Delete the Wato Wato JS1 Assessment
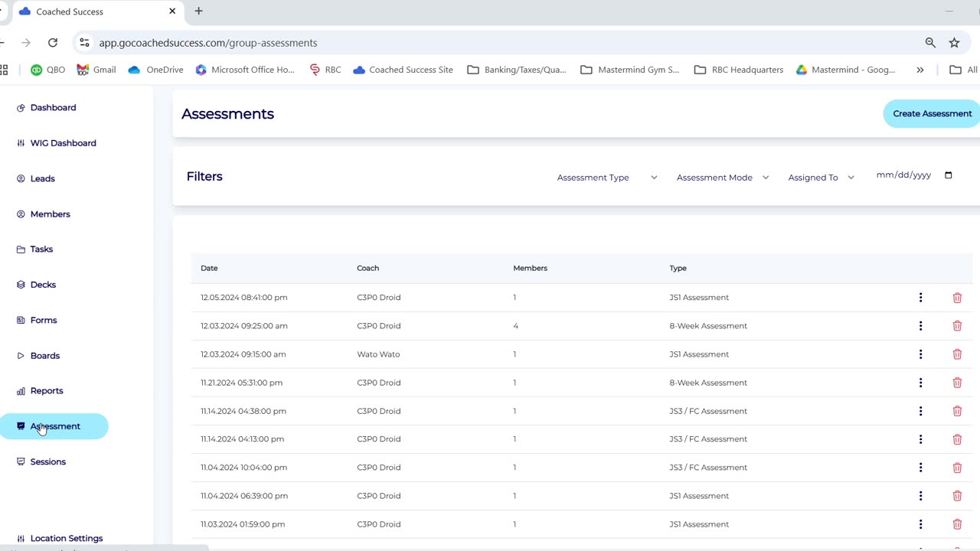The width and height of the screenshot is (980, 551). coord(957,354)
